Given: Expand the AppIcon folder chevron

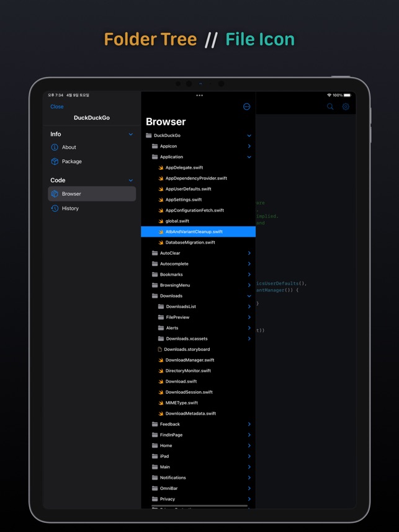Looking at the screenshot, I should click(x=249, y=146).
